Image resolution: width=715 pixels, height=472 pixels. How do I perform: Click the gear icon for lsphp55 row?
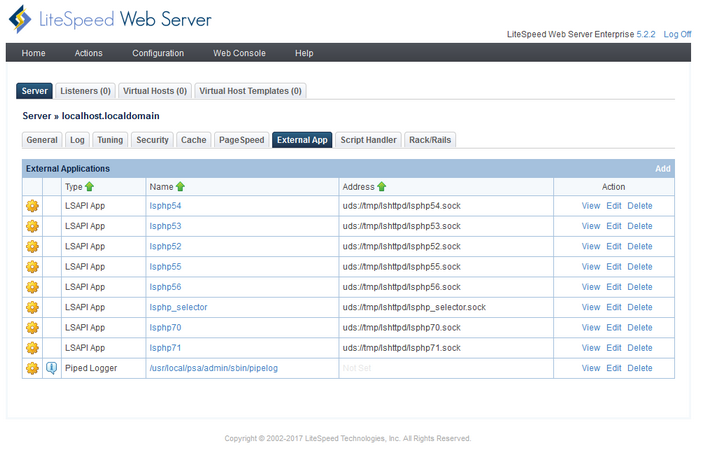(32, 267)
